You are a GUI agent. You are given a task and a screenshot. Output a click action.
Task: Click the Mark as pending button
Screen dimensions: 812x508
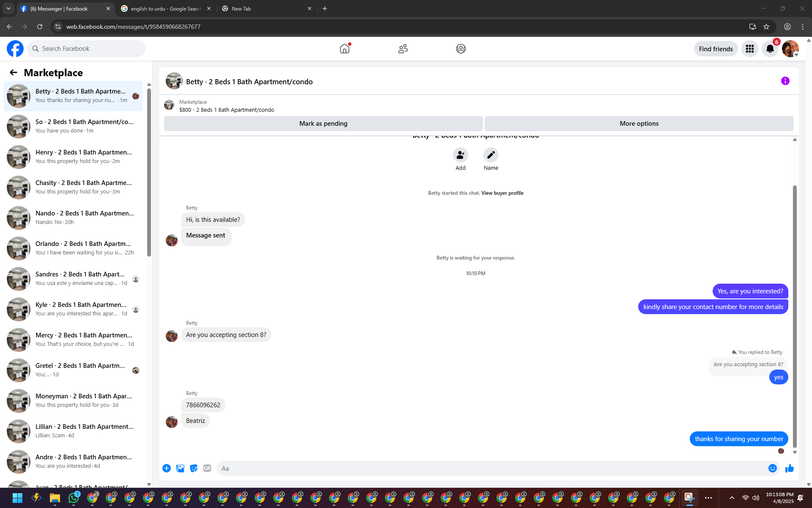pyautogui.click(x=323, y=124)
